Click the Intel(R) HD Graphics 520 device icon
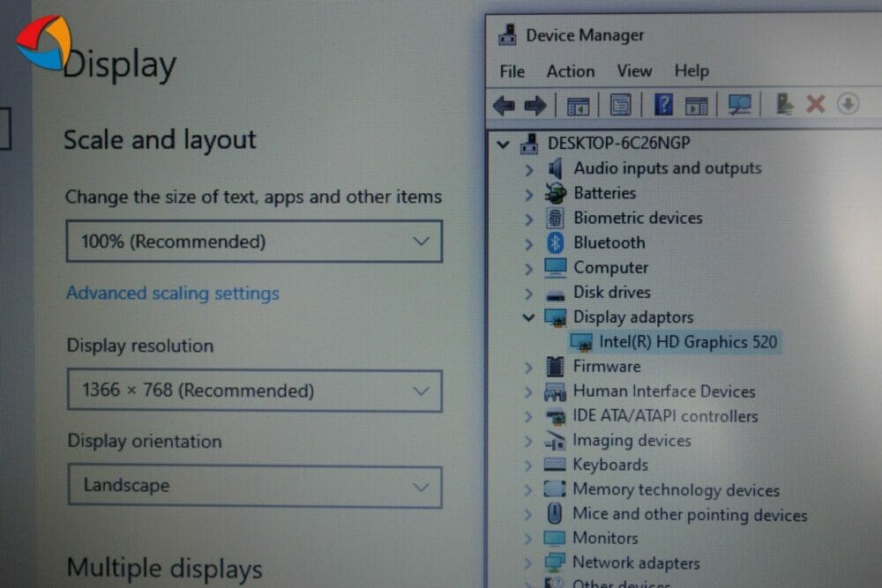Viewport: 882px width, 588px height. click(x=581, y=342)
